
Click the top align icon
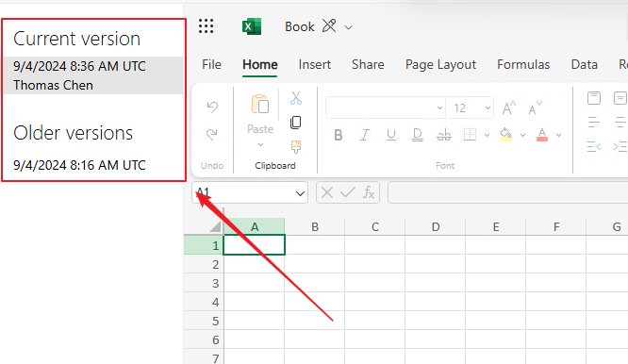[x=594, y=98]
